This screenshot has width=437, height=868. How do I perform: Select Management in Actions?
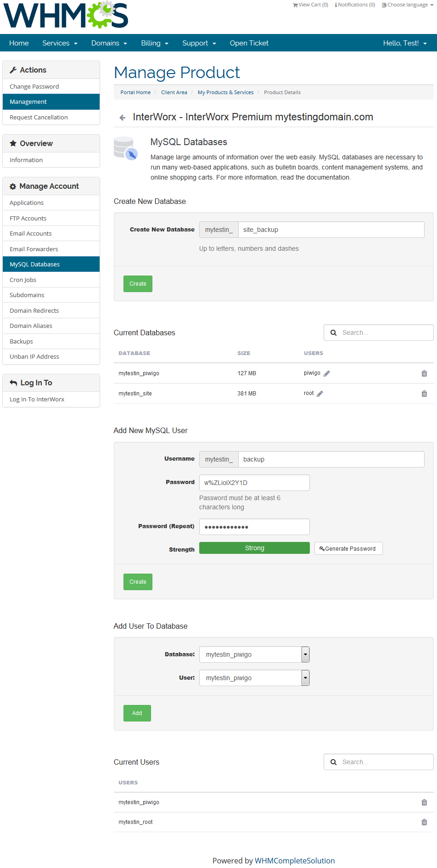[x=51, y=102]
